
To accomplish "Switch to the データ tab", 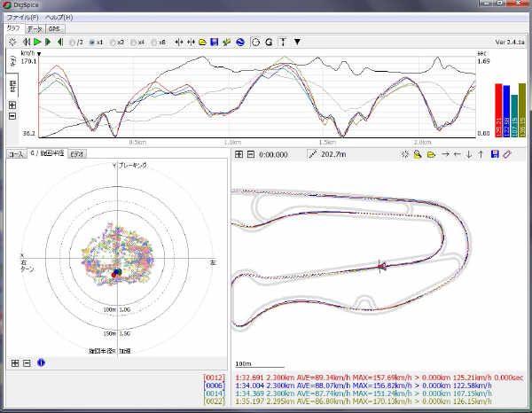I will click(x=35, y=29).
